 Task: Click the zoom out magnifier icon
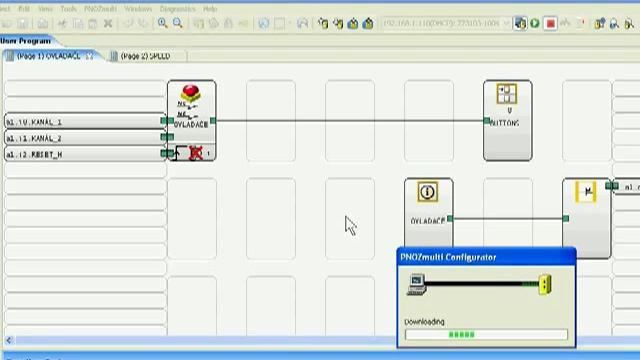coord(178,23)
